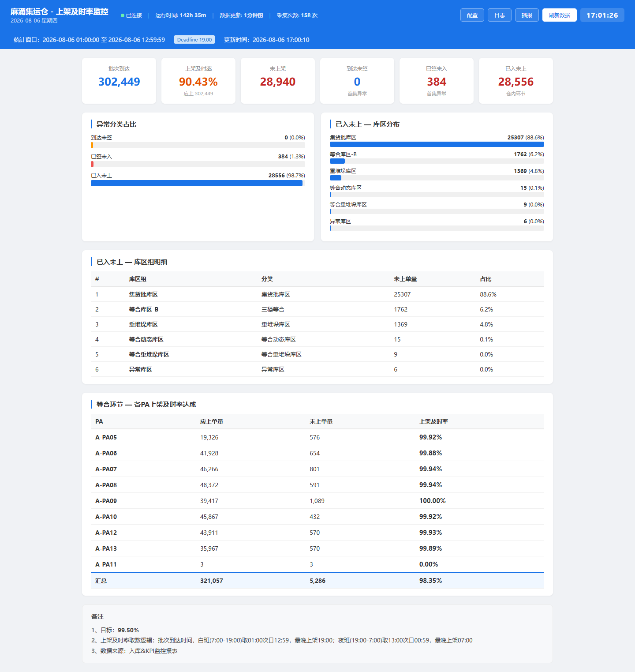Select the 批次到达 302,449 card
The height and width of the screenshot is (672, 635).
click(x=119, y=81)
